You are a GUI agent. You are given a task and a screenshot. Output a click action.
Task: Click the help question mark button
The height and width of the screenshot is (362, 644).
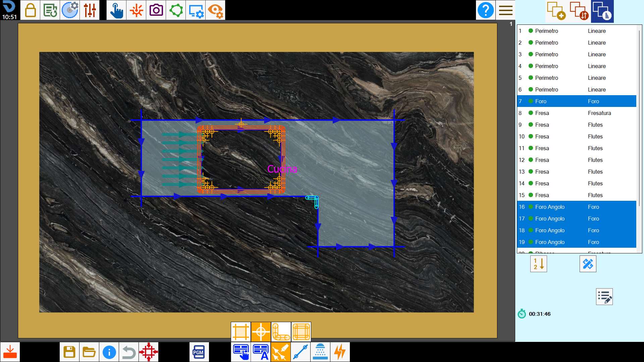(486, 10)
